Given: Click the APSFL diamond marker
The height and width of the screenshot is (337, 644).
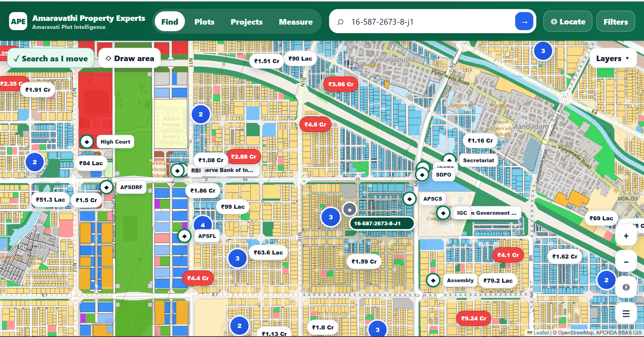Looking at the screenshot, I should click(x=184, y=236).
